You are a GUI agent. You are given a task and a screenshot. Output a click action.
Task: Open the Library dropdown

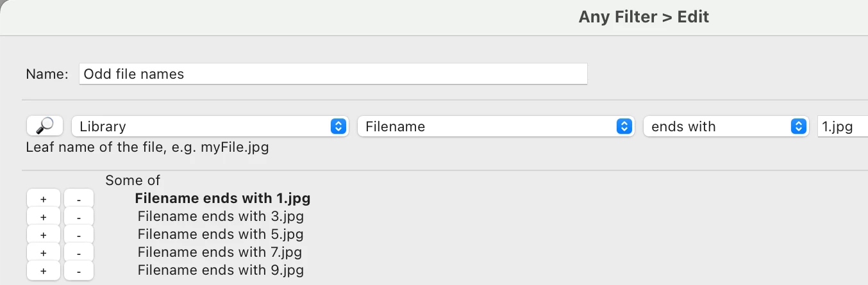click(210, 127)
